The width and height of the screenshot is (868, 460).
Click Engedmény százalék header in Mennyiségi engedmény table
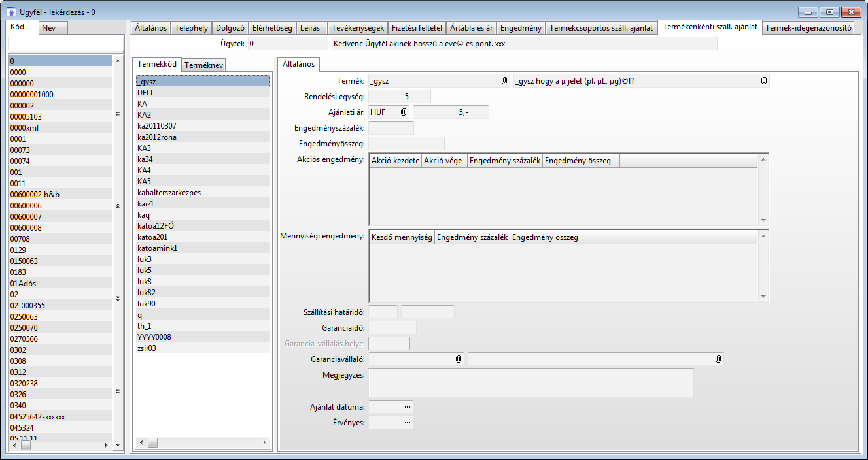click(x=472, y=238)
